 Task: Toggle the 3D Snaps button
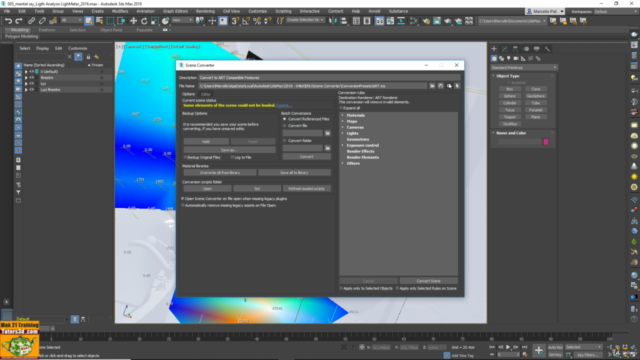click(x=235, y=20)
